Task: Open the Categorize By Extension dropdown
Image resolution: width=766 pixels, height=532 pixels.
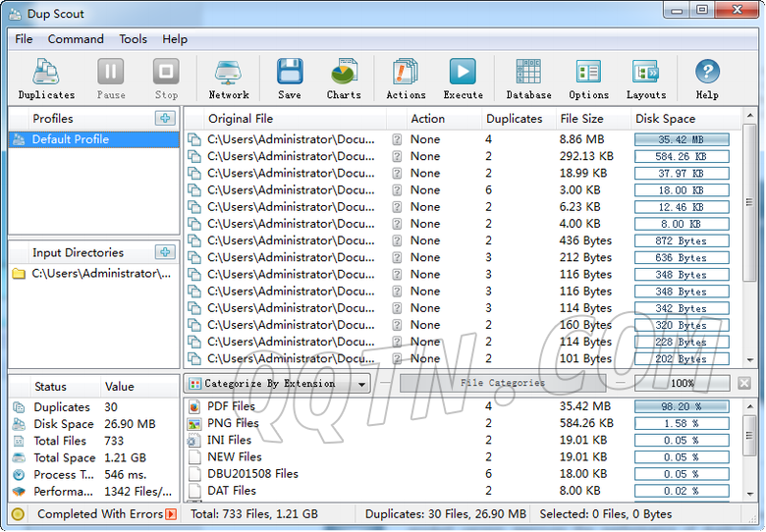Action: point(278,384)
